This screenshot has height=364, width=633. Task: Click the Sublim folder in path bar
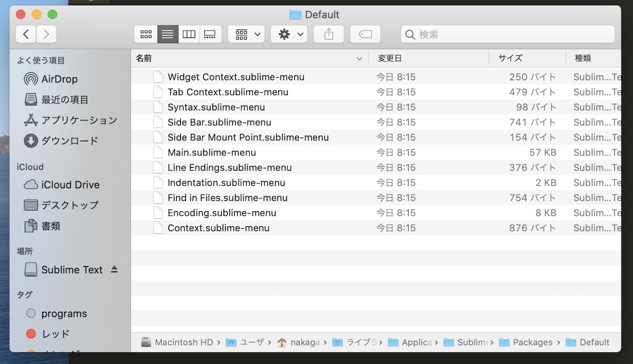[x=466, y=342]
